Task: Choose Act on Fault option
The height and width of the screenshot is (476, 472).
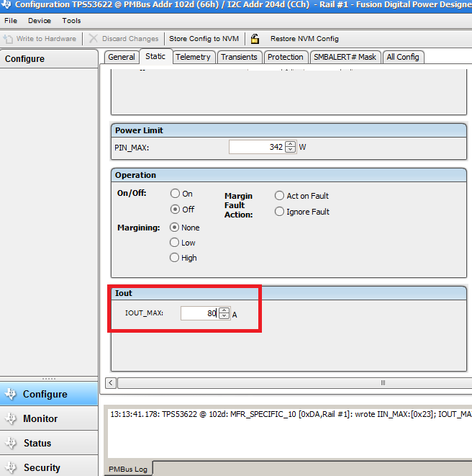Action: (x=279, y=195)
